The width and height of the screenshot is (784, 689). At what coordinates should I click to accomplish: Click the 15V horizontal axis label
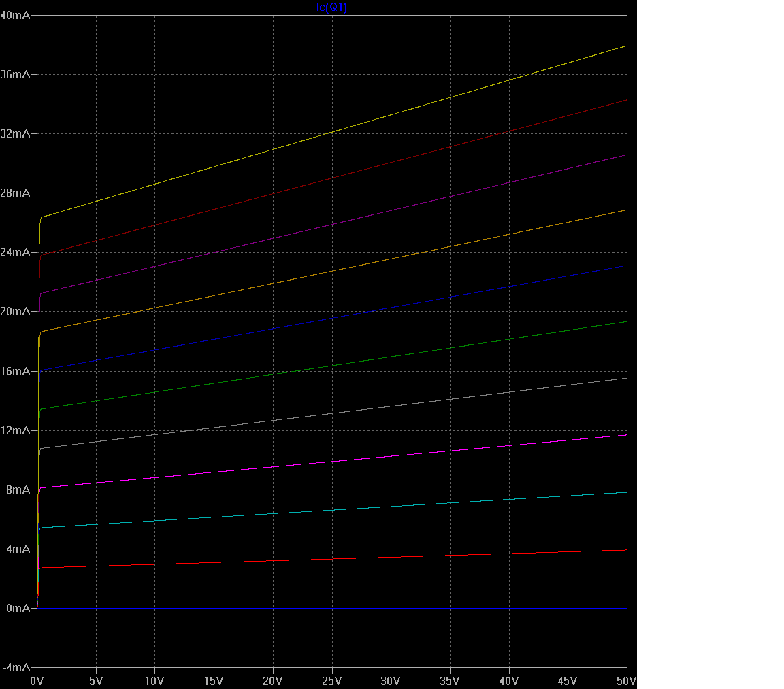(x=214, y=681)
